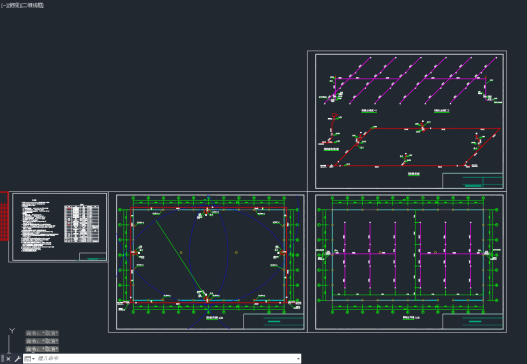Select the UCS Y axis icon
The height and width of the screenshot is (364, 527).
point(12,331)
